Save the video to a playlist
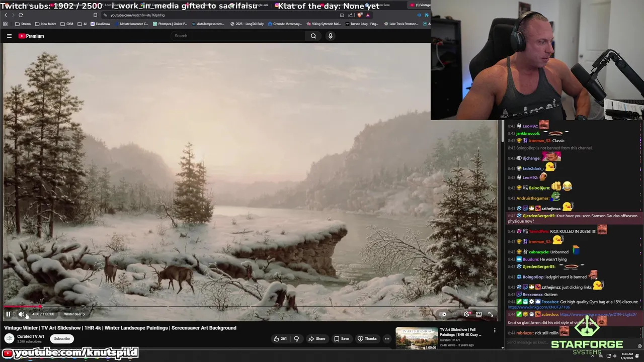Viewport: 644px width, 362px height. [341, 338]
